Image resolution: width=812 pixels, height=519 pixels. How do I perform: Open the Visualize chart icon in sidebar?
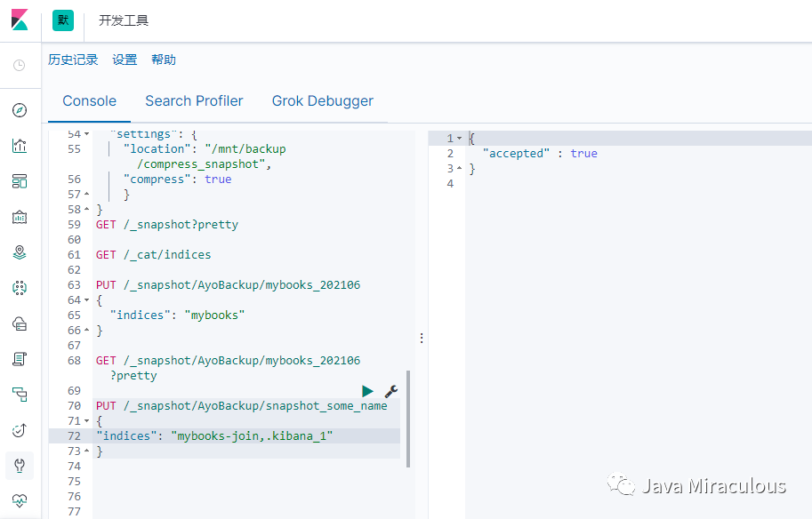click(x=20, y=146)
